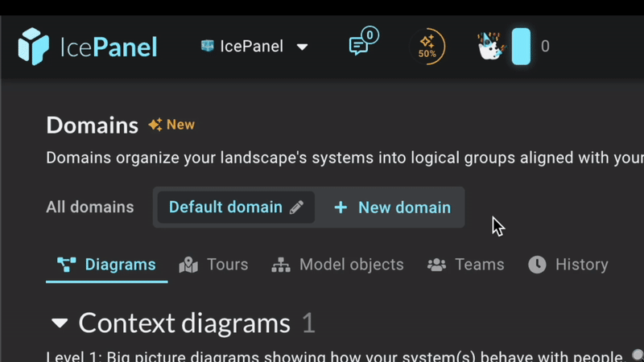Click the Model objects hierarchy icon
This screenshot has height=362, width=644.
(x=281, y=265)
